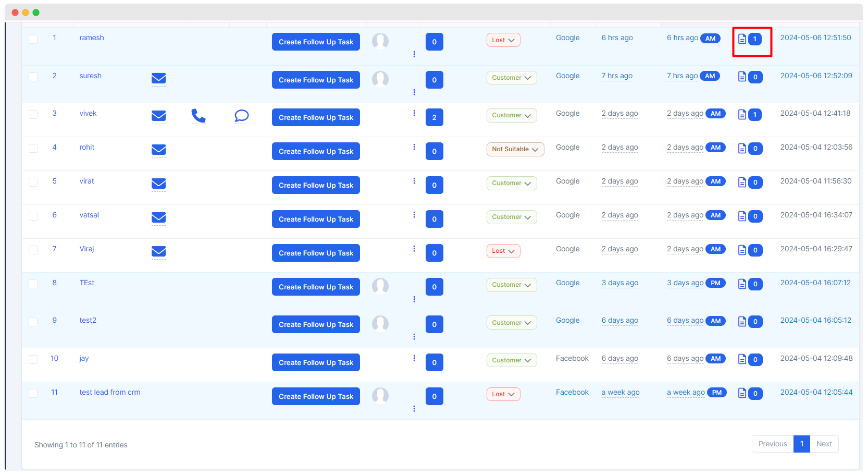868x475 pixels.
Task: Click the blue 0 count badge for ramesh
Action: (x=435, y=42)
